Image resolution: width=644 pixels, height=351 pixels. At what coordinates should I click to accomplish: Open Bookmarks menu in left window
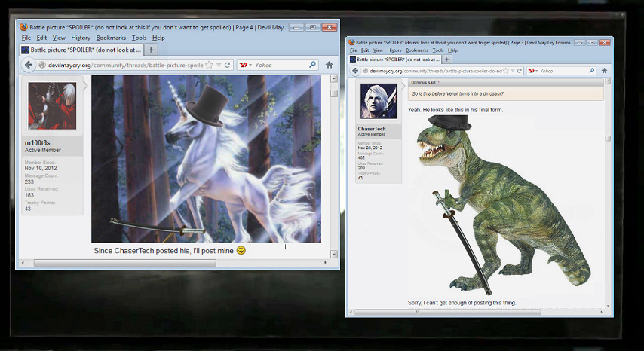pyautogui.click(x=111, y=38)
